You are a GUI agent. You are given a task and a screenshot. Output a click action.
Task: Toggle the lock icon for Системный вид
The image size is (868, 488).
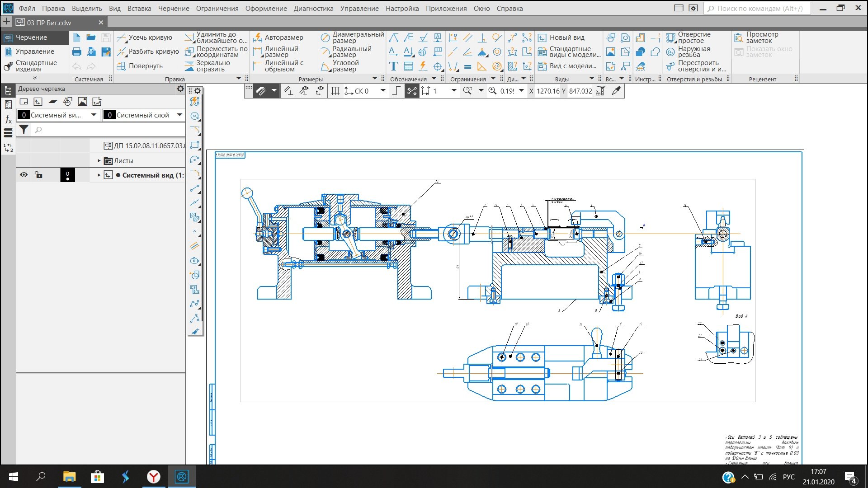click(x=38, y=175)
